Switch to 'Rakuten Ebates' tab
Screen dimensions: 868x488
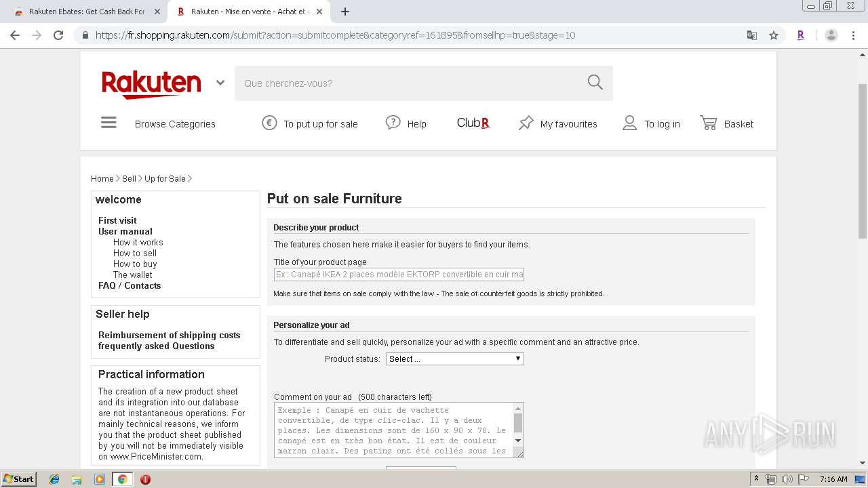pos(87,12)
